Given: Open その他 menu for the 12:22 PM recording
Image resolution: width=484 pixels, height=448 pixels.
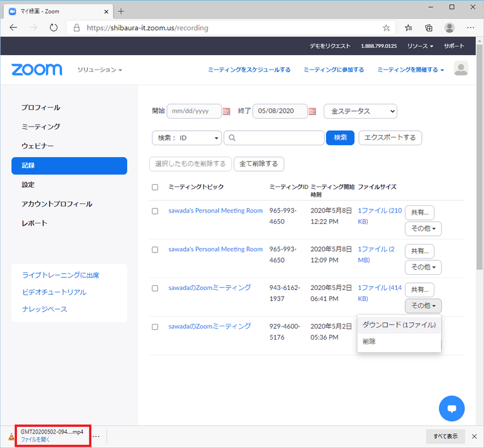Looking at the screenshot, I should (x=423, y=229).
